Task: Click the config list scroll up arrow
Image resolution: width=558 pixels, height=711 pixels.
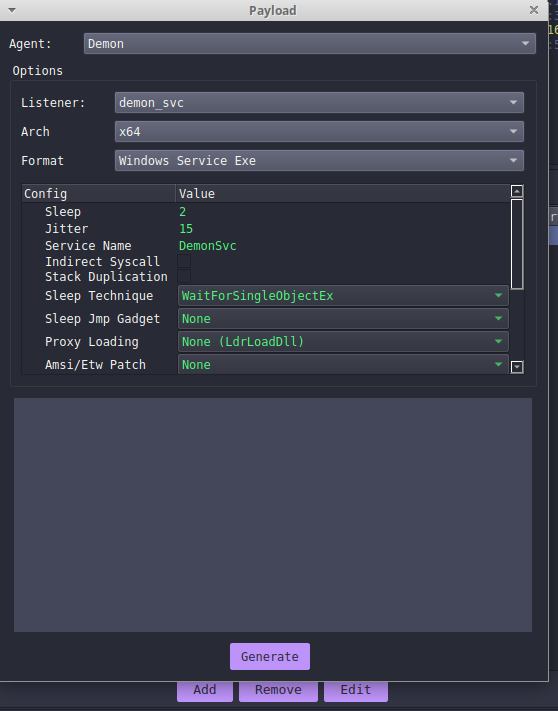Action: coord(517,191)
